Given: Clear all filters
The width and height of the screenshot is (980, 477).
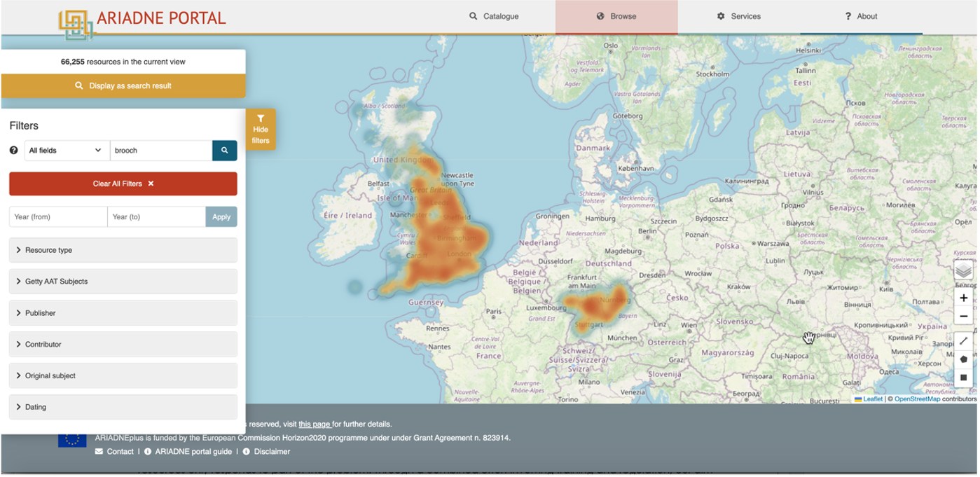Looking at the screenshot, I should pos(123,184).
